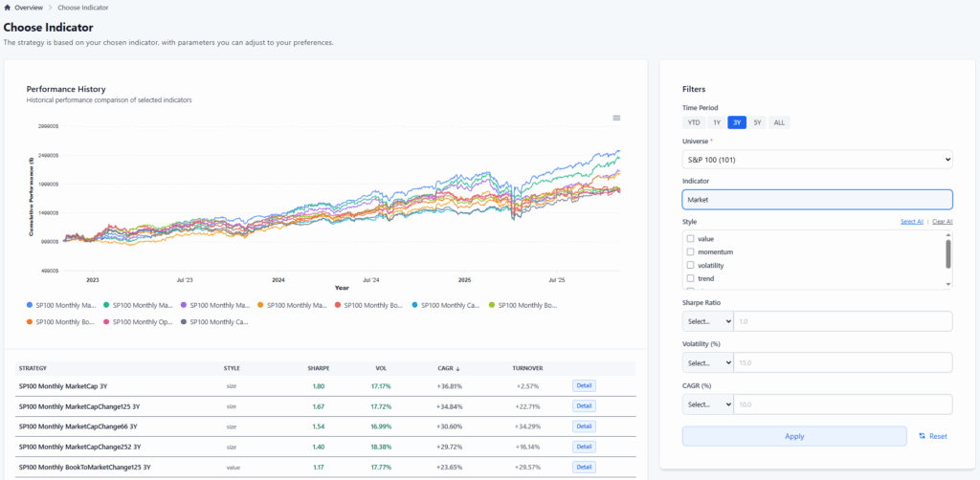The width and height of the screenshot is (980, 480).
Task: Expand the Sharpe Ratio operator select
Action: (707, 321)
